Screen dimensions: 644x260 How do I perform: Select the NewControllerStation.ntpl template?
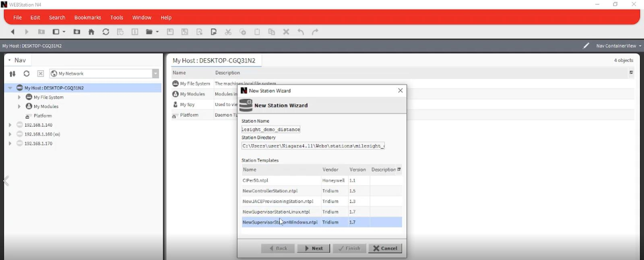tap(322, 191)
